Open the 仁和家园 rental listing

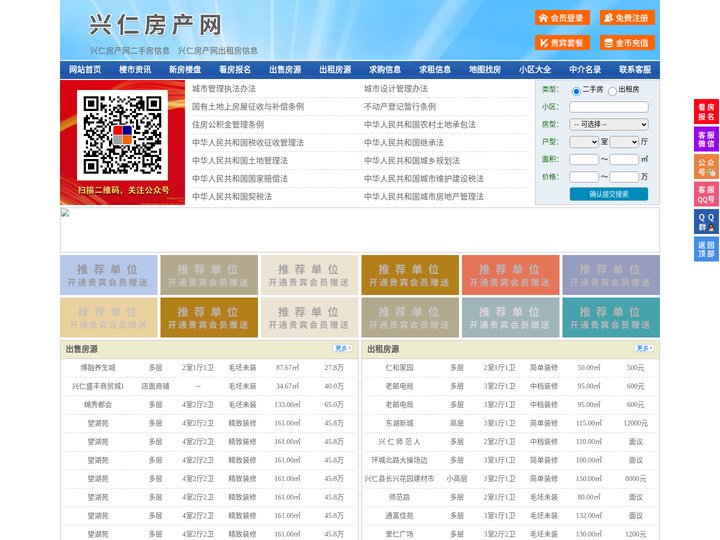[399, 368]
